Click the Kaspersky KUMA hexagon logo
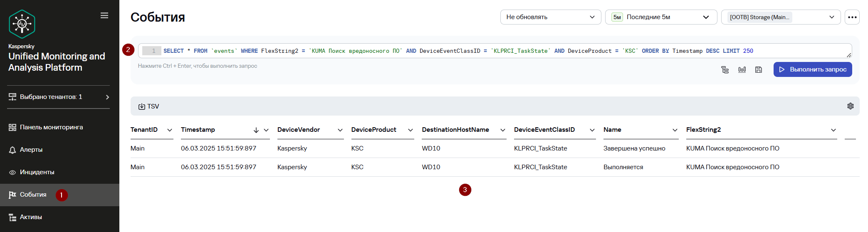The image size is (868, 232). [x=22, y=24]
